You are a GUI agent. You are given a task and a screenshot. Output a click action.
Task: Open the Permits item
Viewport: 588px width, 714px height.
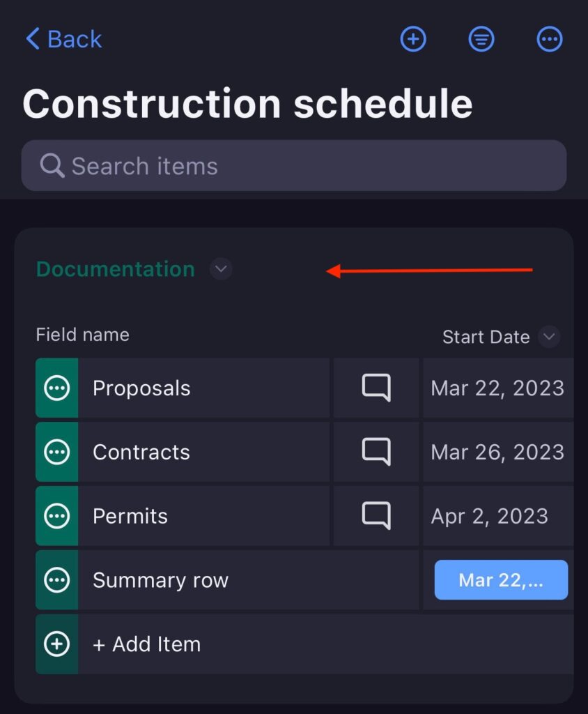[130, 517]
